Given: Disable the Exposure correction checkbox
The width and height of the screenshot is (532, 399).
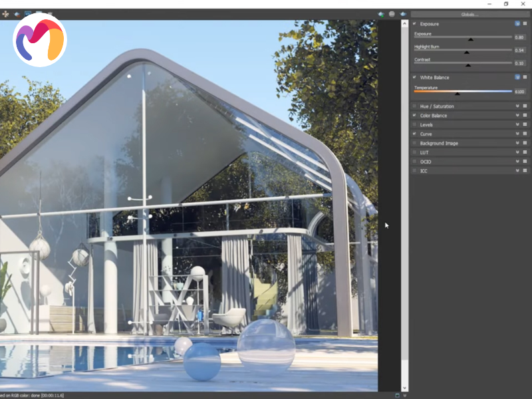Looking at the screenshot, I should click(414, 24).
